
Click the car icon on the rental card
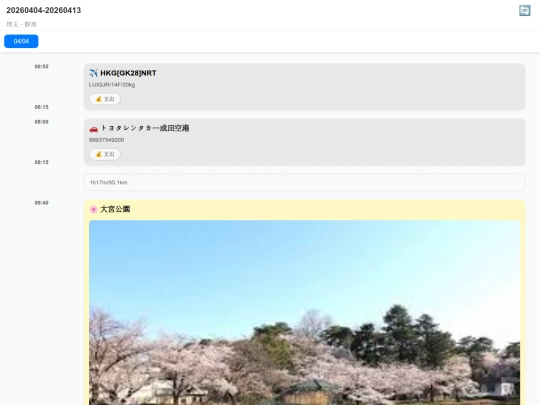tap(94, 128)
